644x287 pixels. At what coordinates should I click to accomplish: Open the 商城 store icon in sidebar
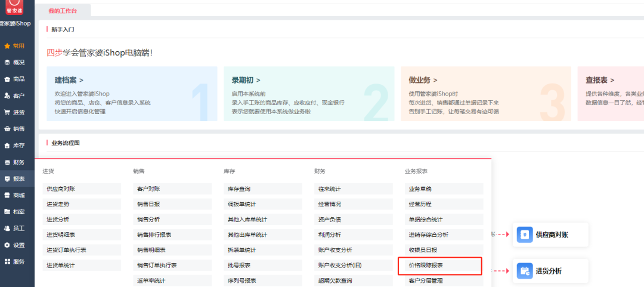tap(7, 195)
